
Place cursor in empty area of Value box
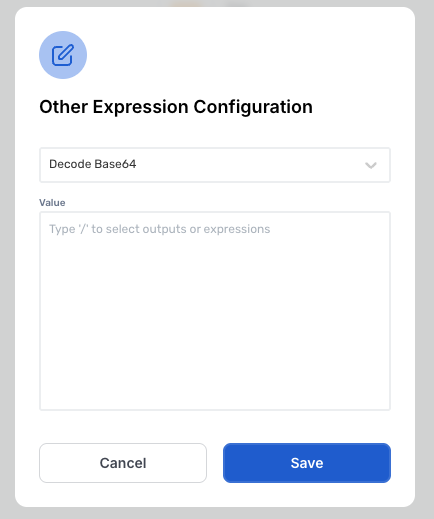tap(215, 317)
